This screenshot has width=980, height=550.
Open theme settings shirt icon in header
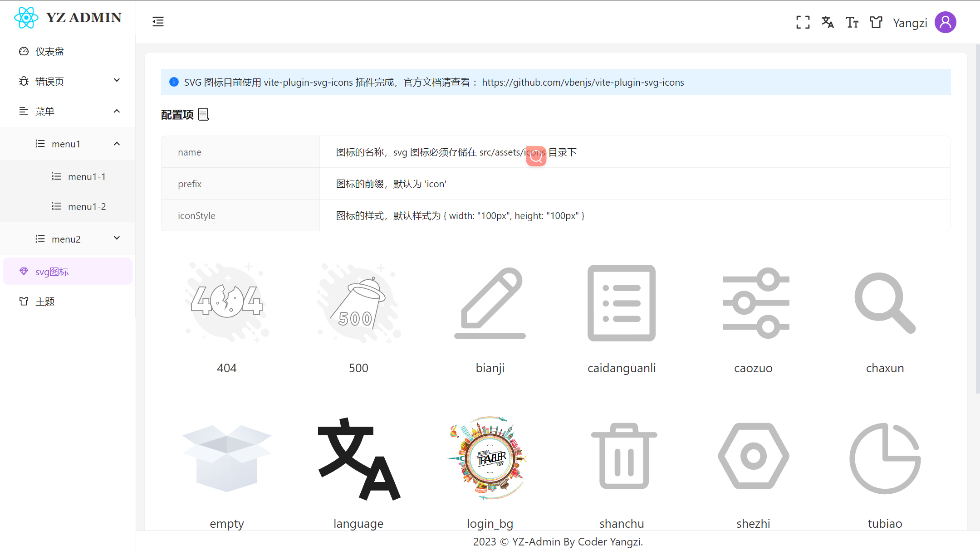tap(876, 22)
